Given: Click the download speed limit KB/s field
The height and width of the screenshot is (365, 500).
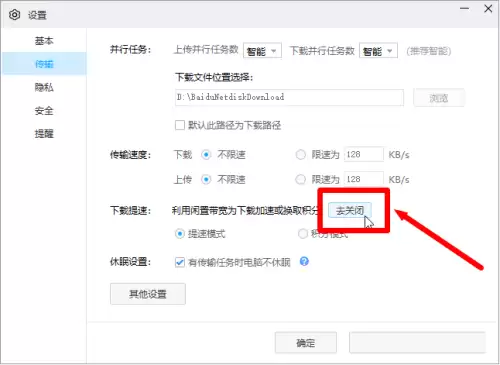Looking at the screenshot, I should tap(364, 154).
